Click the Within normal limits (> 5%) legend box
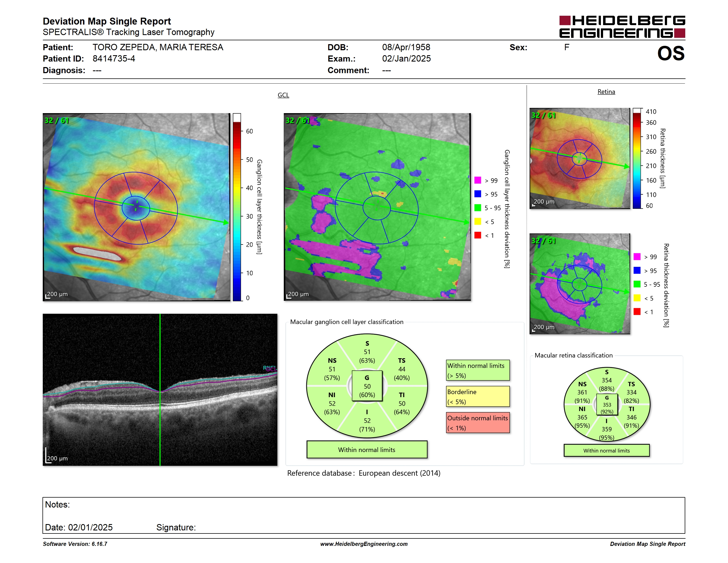728x563 pixels. click(x=478, y=370)
